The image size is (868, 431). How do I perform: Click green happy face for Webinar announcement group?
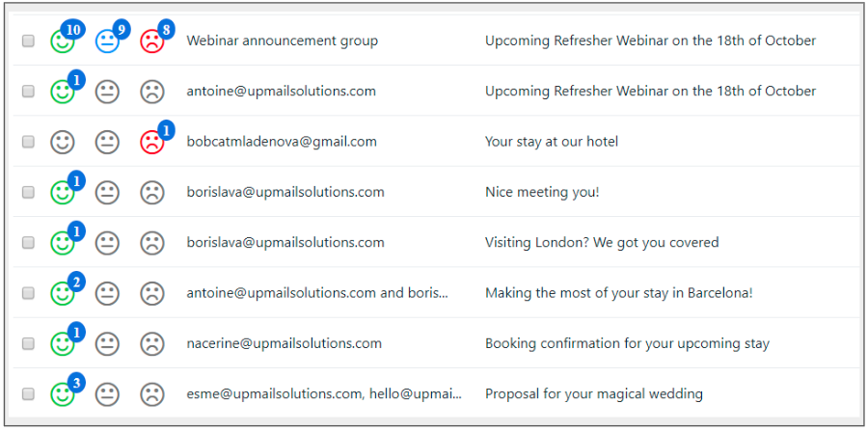tap(63, 41)
